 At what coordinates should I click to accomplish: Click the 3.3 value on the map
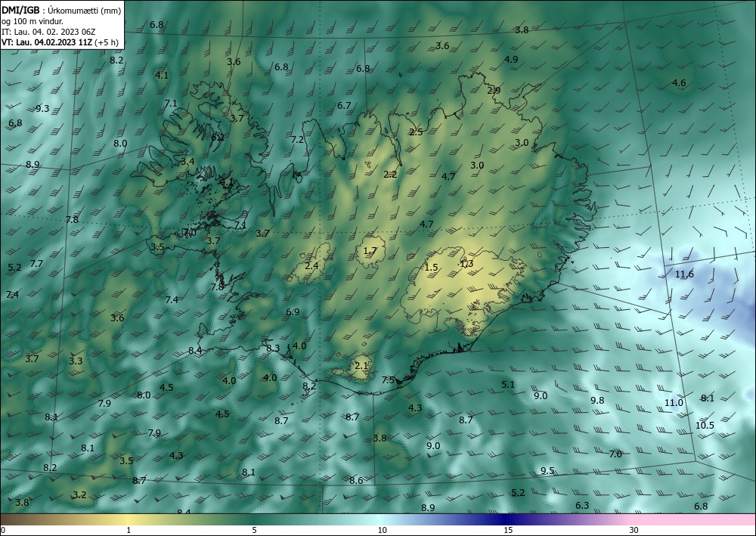coord(76,361)
